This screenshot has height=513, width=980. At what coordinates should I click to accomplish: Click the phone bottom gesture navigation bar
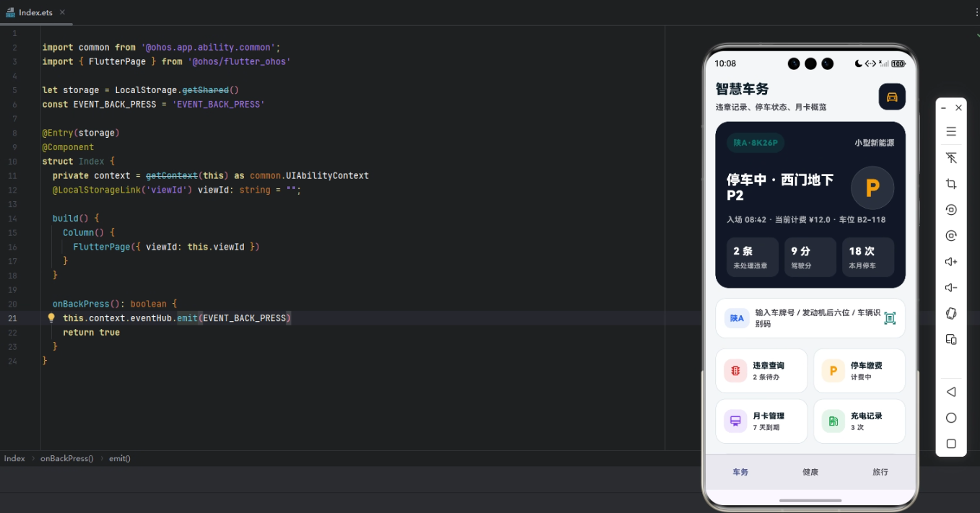[x=810, y=500]
